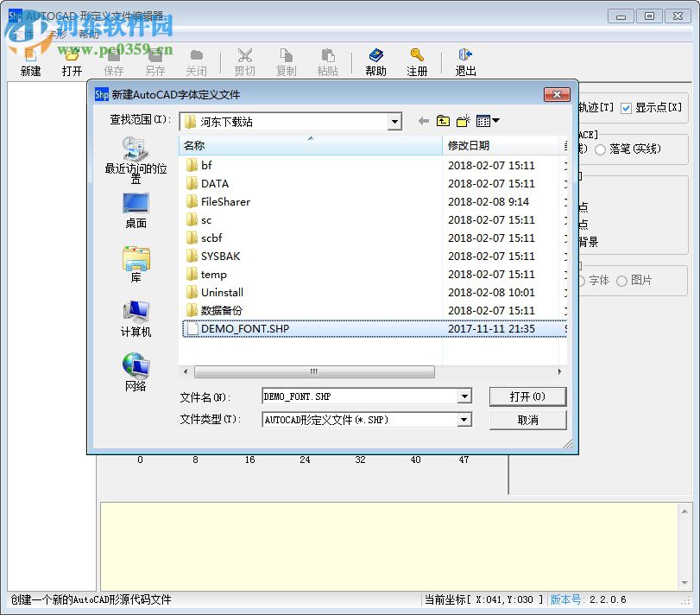Enable the 显示点[X] checkbox

[x=626, y=108]
